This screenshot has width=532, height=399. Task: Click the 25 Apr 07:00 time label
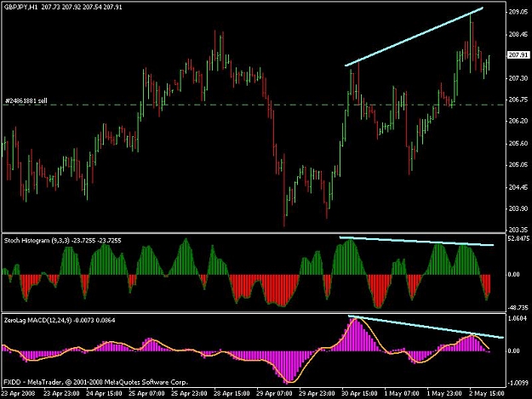pos(146,394)
